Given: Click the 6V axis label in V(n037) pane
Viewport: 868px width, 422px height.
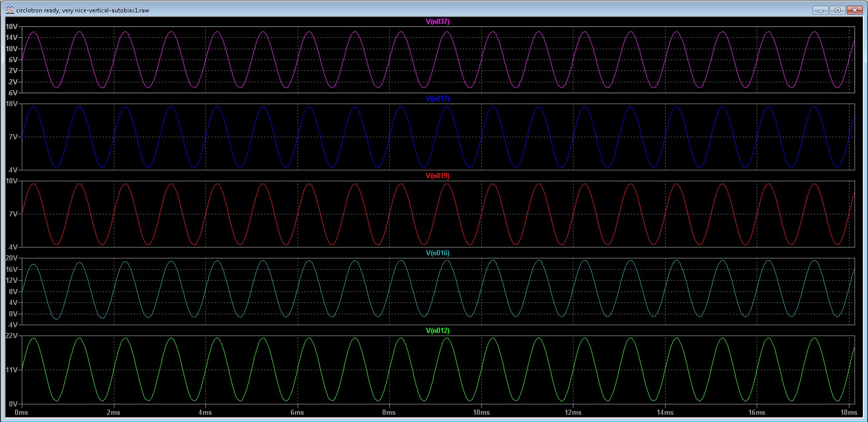Looking at the screenshot, I should pyautogui.click(x=13, y=60).
